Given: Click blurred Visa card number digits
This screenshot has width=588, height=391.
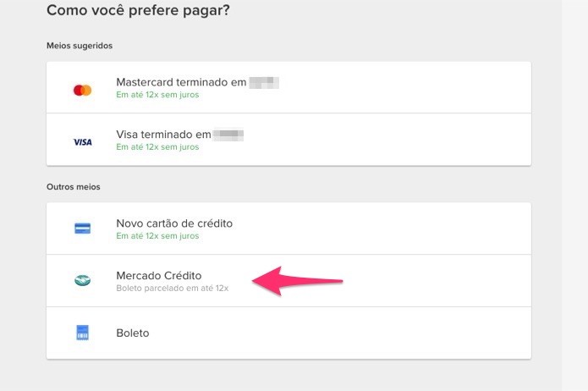Looking at the screenshot, I should point(228,135).
